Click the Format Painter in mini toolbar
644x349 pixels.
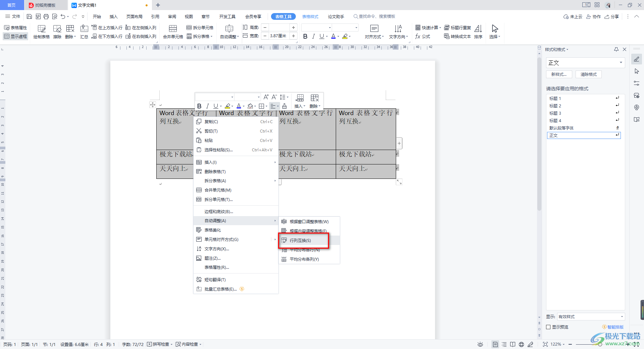284,106
